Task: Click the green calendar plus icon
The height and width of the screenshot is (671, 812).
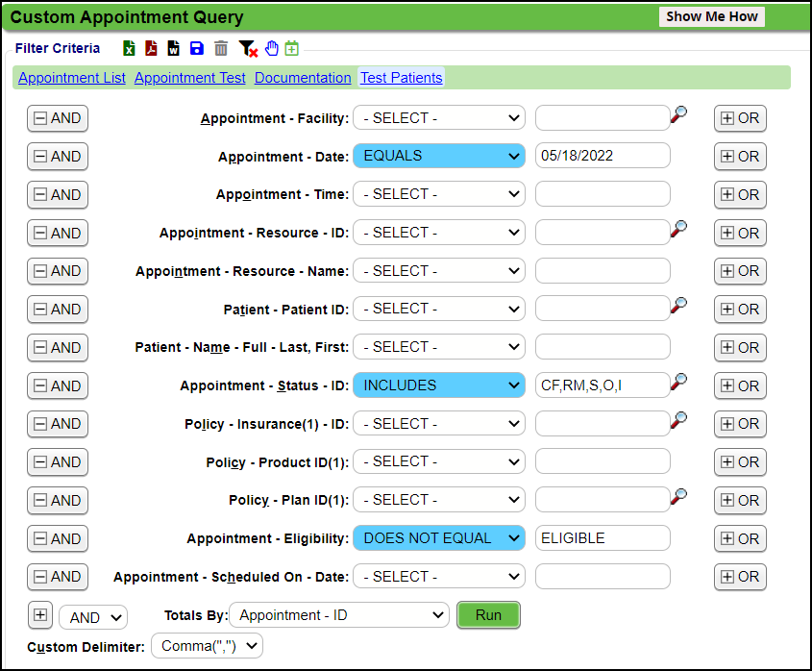Action: coord(292,48)
